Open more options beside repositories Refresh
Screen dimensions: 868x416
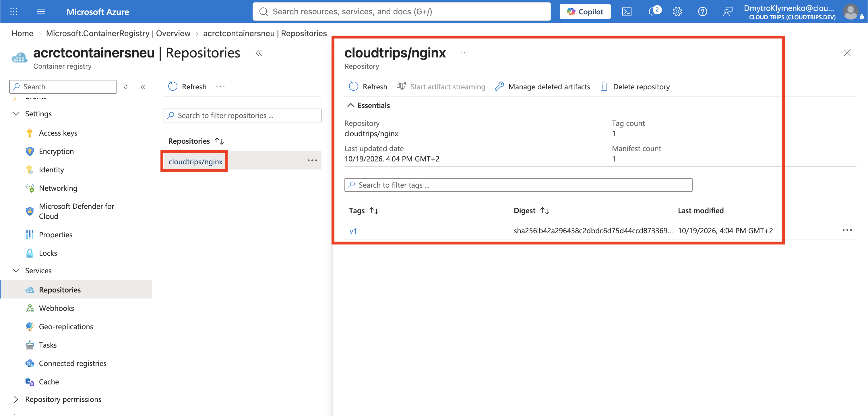[220, 86]
